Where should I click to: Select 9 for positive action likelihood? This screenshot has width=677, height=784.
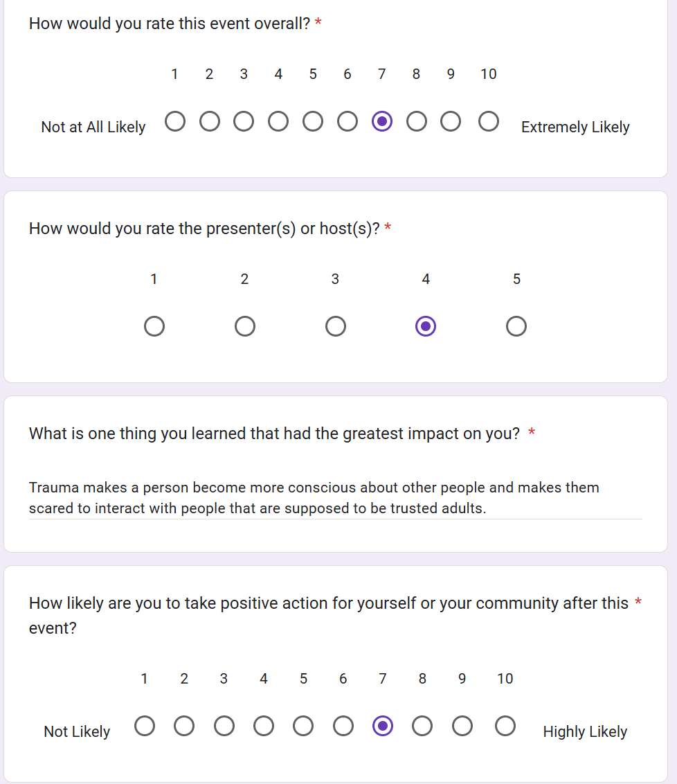coord(462,726)
